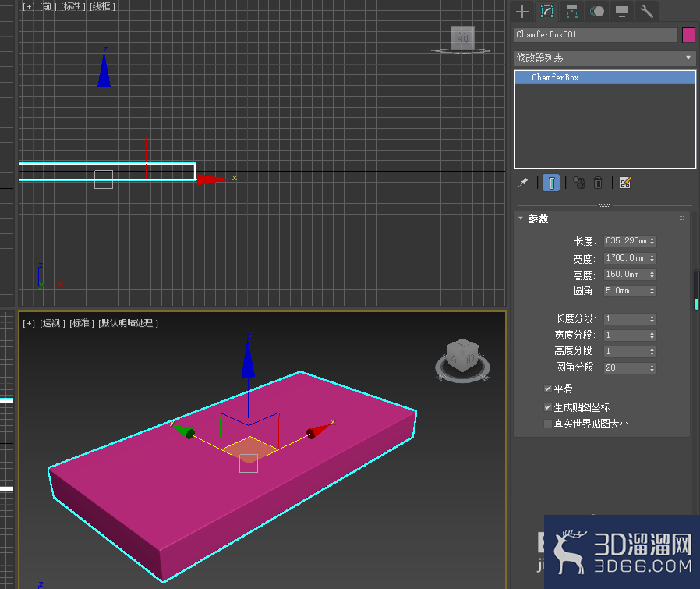This screenshot has width=700, height=589.
Task: Click the command panel vertical scrollbar
Action: (x=696, y=289)
